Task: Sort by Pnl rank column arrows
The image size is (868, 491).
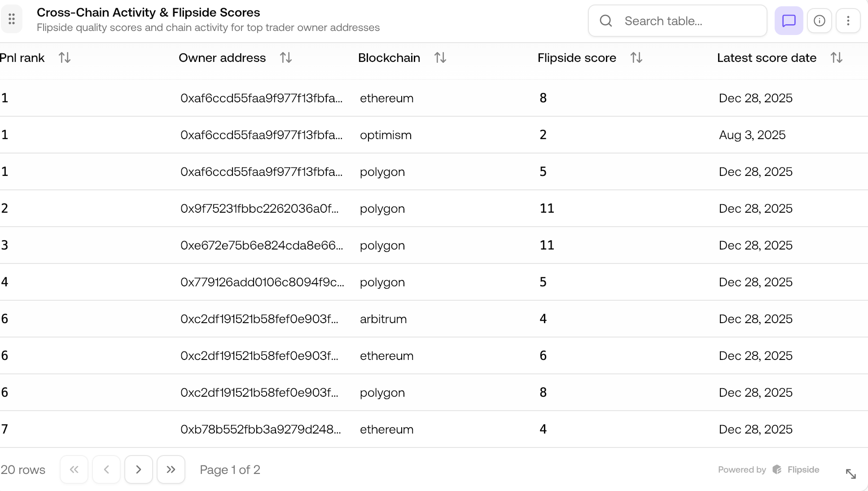Action: (65, 58)
